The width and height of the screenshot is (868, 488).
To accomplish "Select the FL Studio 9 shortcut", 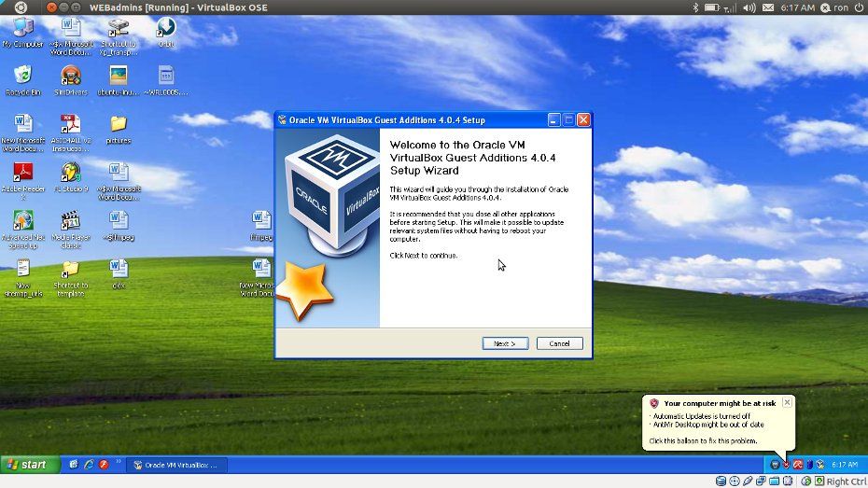I will 71,177.
